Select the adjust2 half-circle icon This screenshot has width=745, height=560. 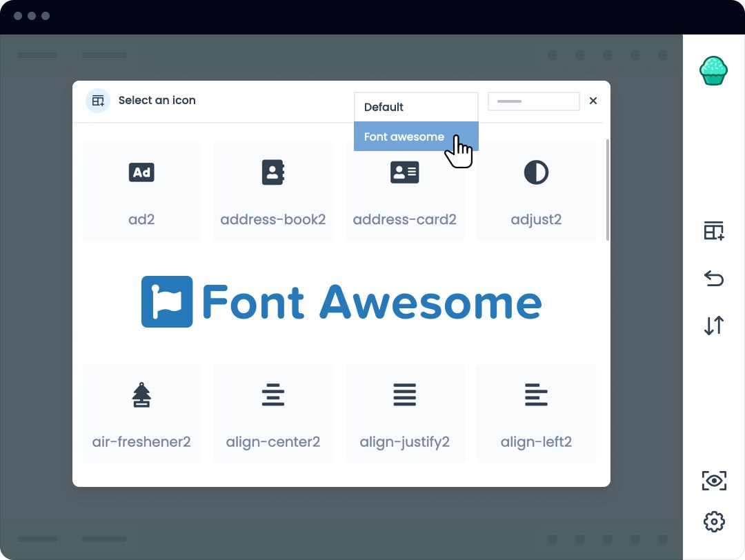(x=537, y=191)
